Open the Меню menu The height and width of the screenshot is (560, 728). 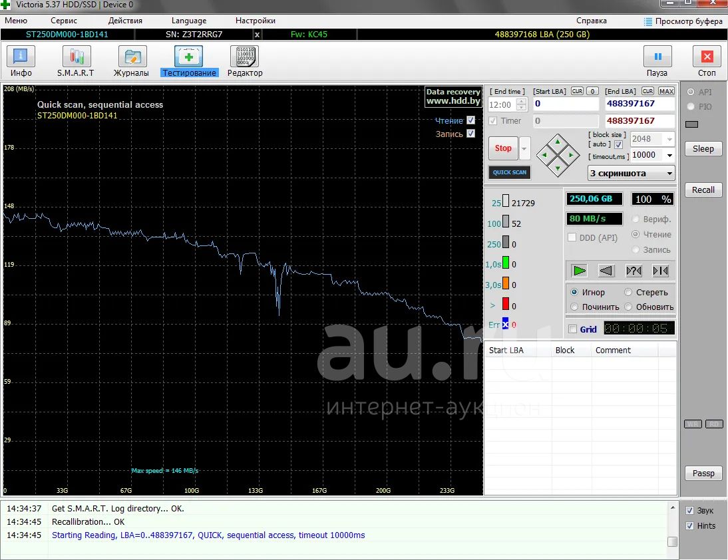[16, 21]
